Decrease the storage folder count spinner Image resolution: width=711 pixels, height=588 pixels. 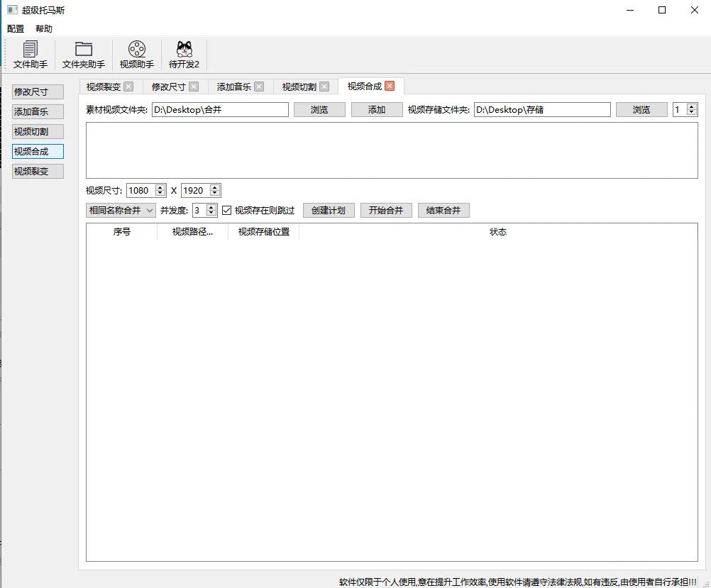tap(692, 113)
